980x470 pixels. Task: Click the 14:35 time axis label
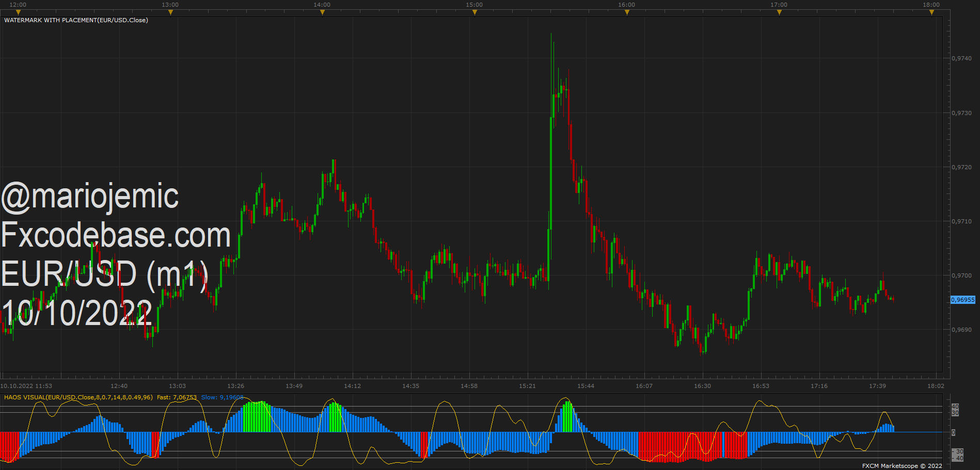pos(410,386)
